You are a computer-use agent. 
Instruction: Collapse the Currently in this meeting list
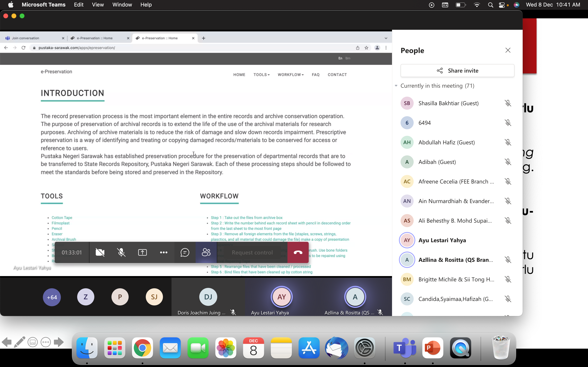point(396,86)
